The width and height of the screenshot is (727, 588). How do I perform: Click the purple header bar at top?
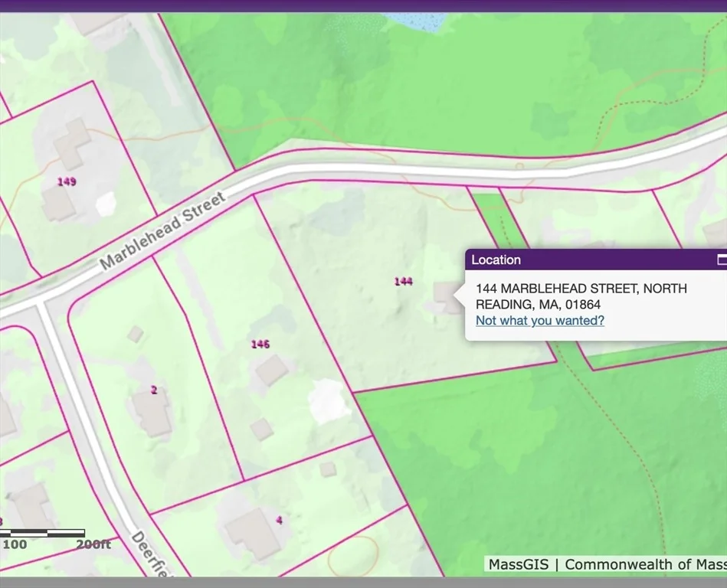[363, 6]
